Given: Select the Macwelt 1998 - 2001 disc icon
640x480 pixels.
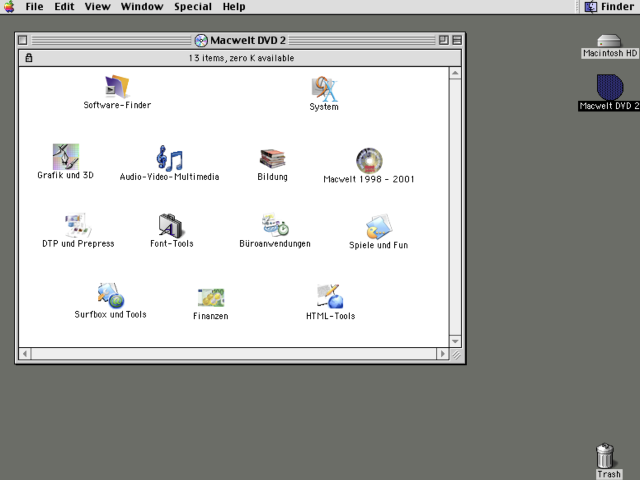Looking at the screenshot, I should point(369,160).
